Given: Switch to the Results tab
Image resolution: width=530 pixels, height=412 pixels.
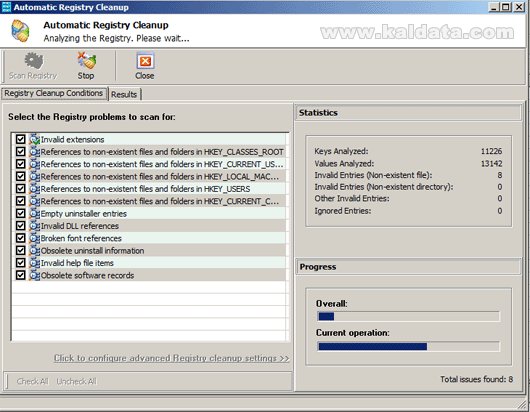Looking at the screenshot, I should [124, 94].
